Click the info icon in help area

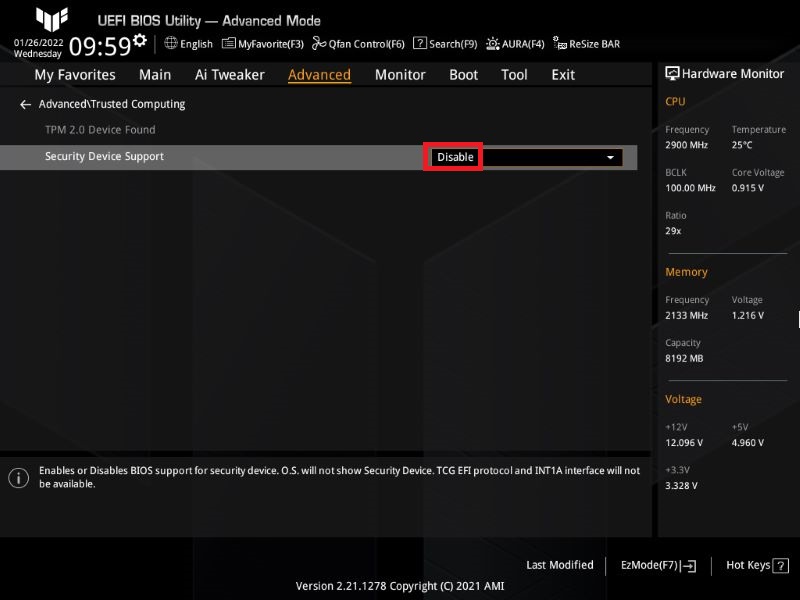coord(19,478)
